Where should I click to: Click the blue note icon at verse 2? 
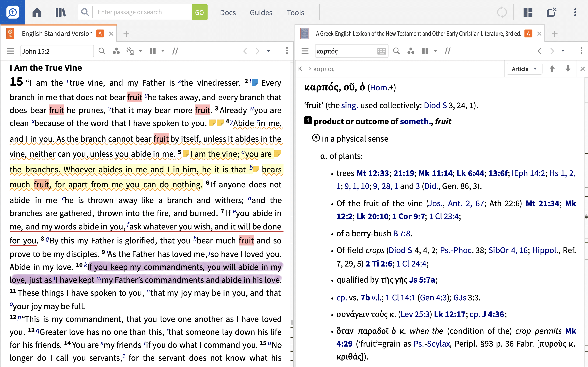(x=255, y=82)
